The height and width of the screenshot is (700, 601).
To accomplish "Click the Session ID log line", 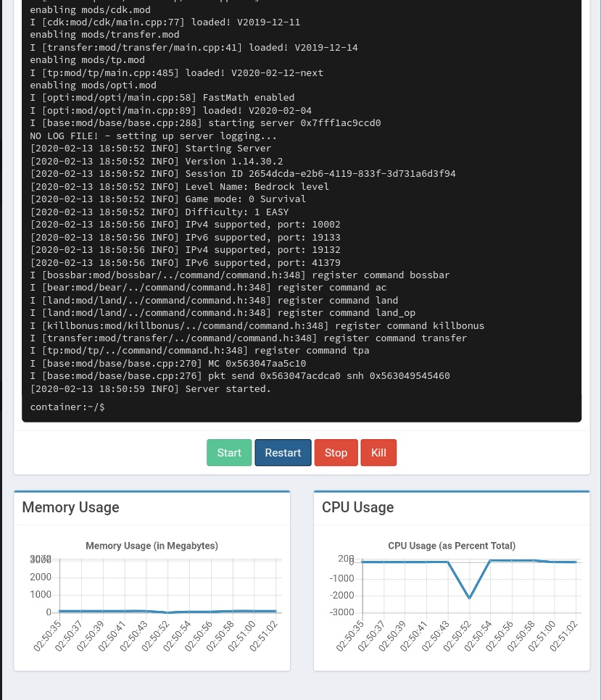I will [x=243, y=174].
